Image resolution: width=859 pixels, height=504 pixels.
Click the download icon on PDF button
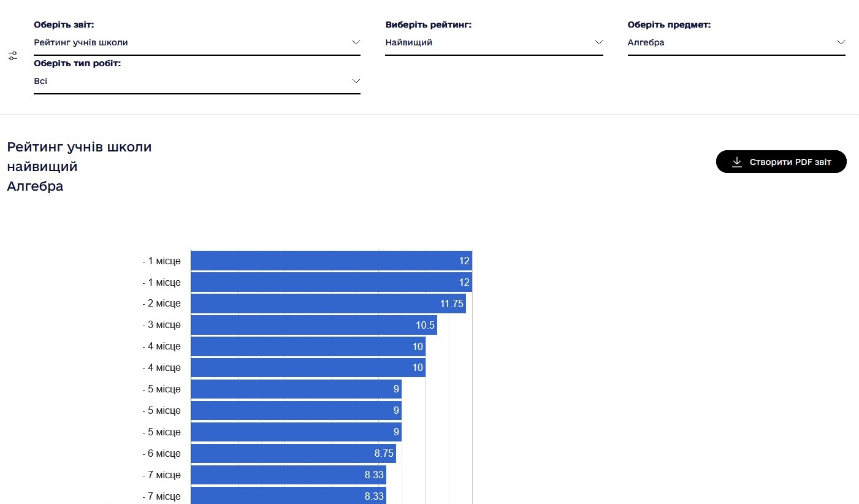(x=737, y=162)
